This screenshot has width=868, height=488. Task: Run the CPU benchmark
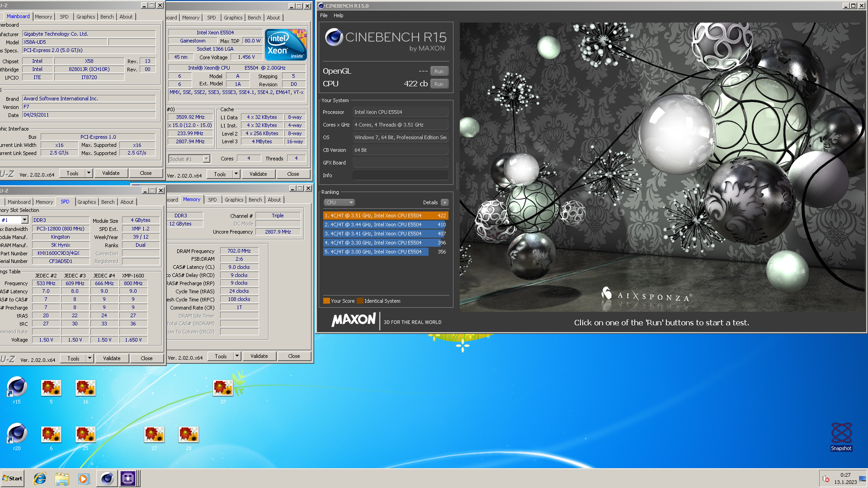(x=439, y=84)
